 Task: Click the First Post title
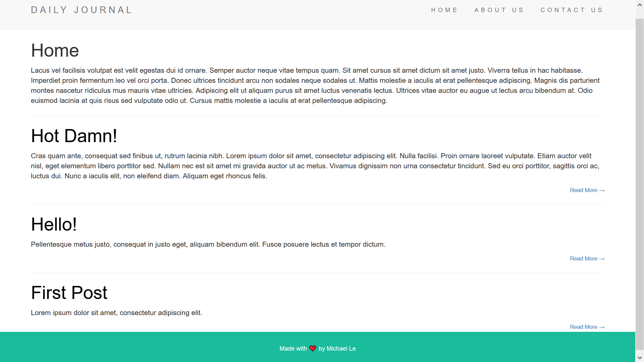pyautogui.click(x=69, y=293)
